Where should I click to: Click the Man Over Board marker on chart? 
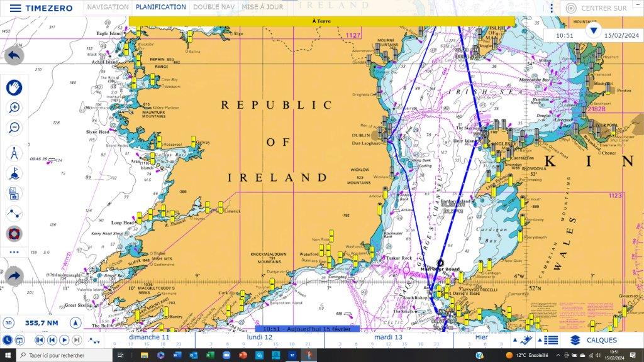pos(441,263)
